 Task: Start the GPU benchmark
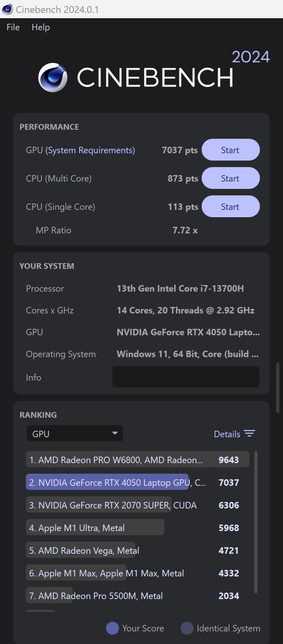(x=230, y=150)
